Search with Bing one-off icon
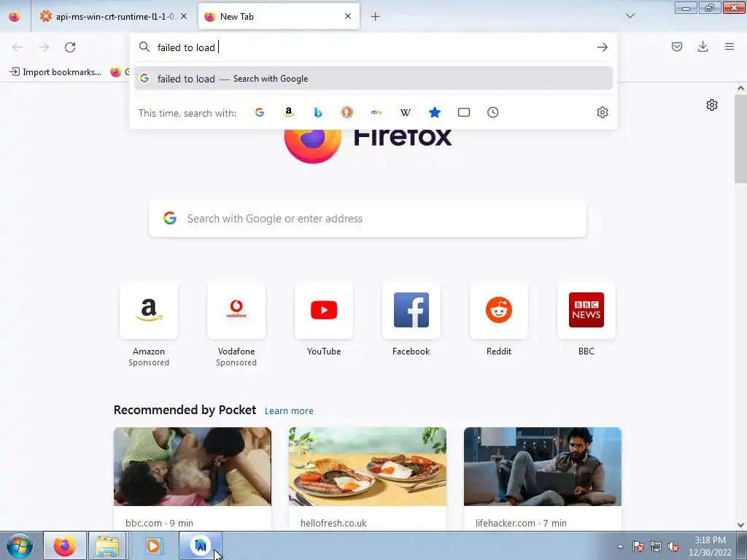The height and width of the screenshot is (560, 747). pyautogui.click(x=318, y=112)
